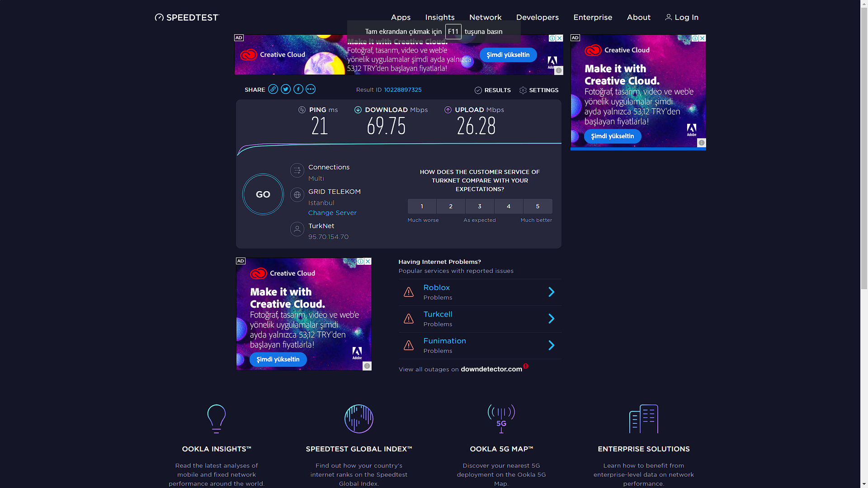Open the Network menu item
The height and width of the screenshot is (488, 868).
[x=485, y=17]
